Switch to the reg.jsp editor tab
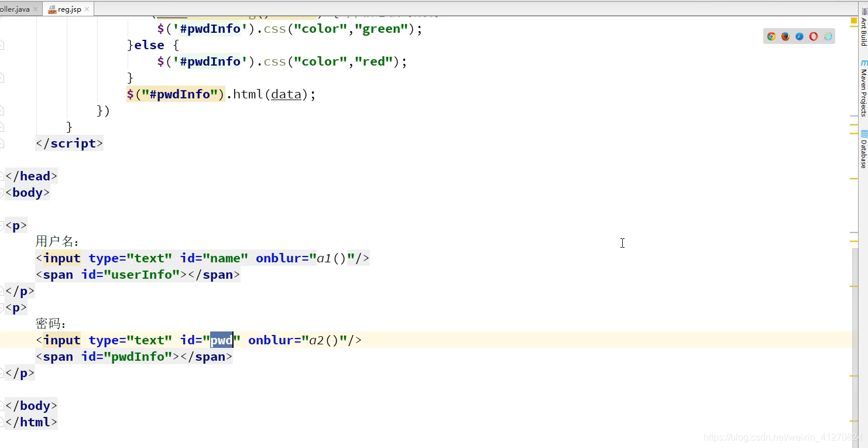868x448 pixels. (x=69, y=9)
